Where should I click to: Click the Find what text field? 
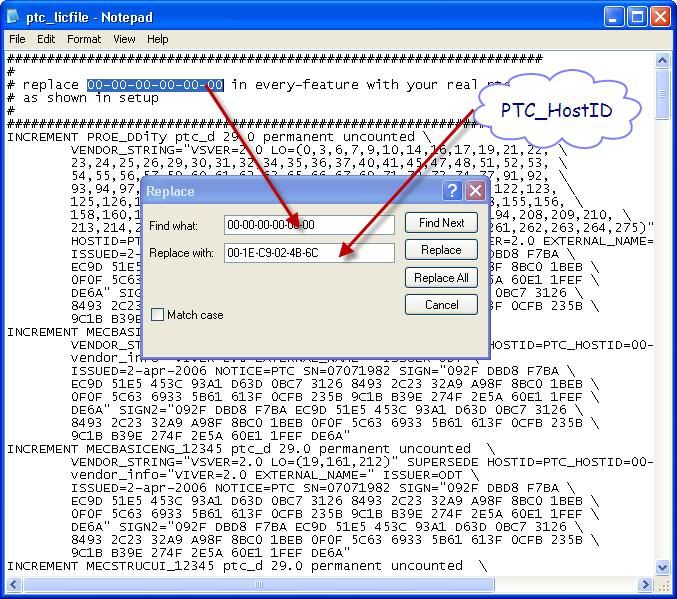pyautogui.click(x=308, y=225)
